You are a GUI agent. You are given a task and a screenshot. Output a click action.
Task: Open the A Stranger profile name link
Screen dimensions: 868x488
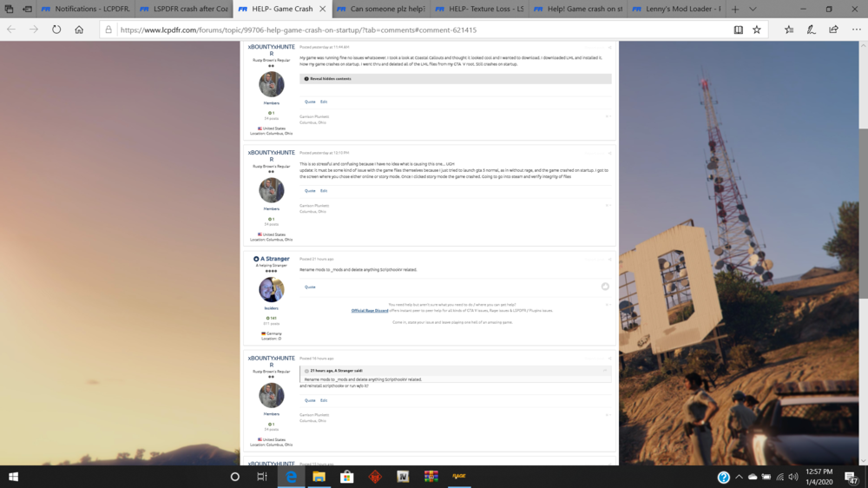(x=275, y=259)
